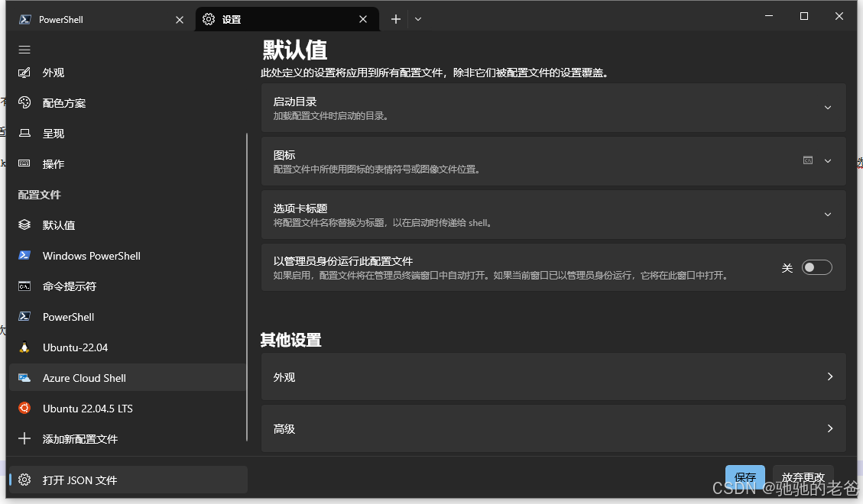This screenshot has width=863, height=504.
Task: Click the 配色方案 palette icon
Action: coord(24,103)
